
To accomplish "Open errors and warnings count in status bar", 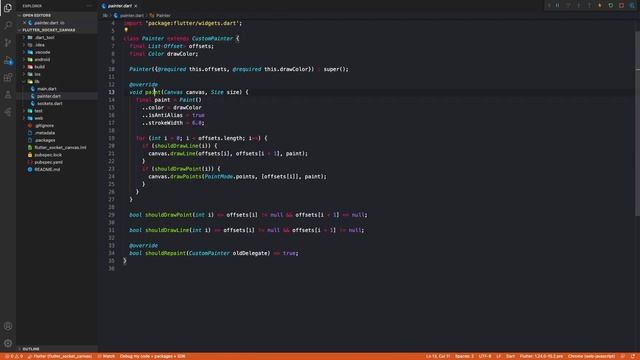I will [x=13, y=356].
